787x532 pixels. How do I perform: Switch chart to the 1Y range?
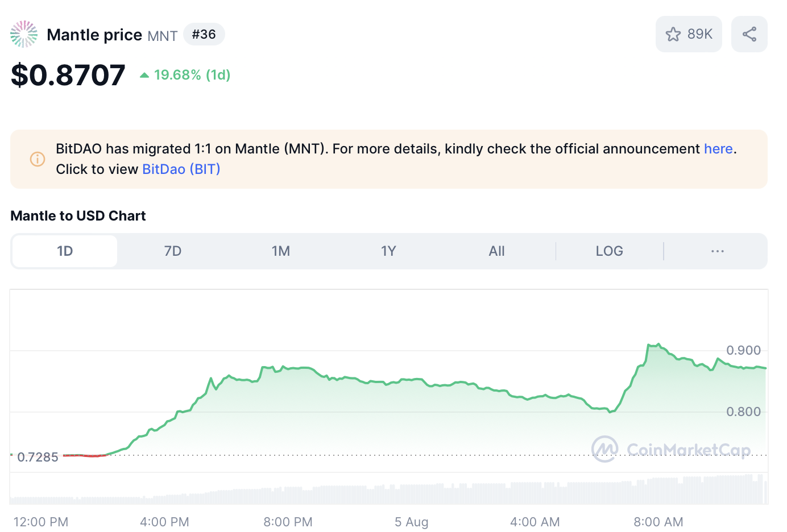[388, 251]
